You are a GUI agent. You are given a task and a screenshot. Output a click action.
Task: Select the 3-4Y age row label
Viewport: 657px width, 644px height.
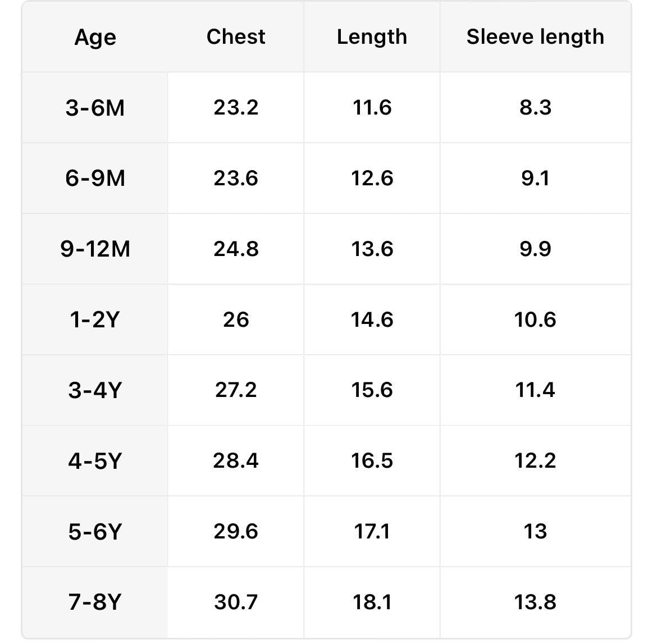[95, 390]
